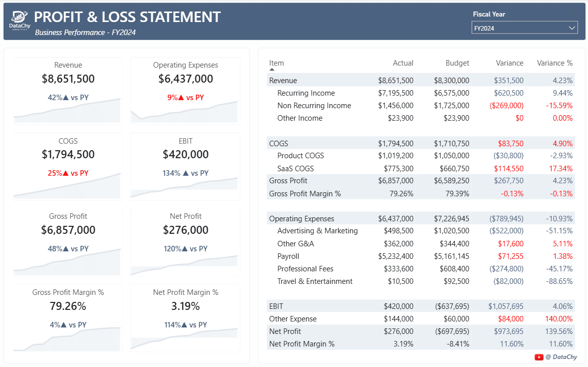Click the Net Profit Margin % sparkline
Image resolution: width=588 pixels, height=367 pixels.
185,338
